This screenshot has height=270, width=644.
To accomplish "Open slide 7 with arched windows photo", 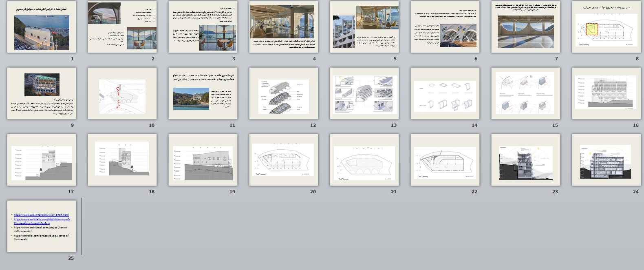I will pyautogui.click(x=525, y=27).
